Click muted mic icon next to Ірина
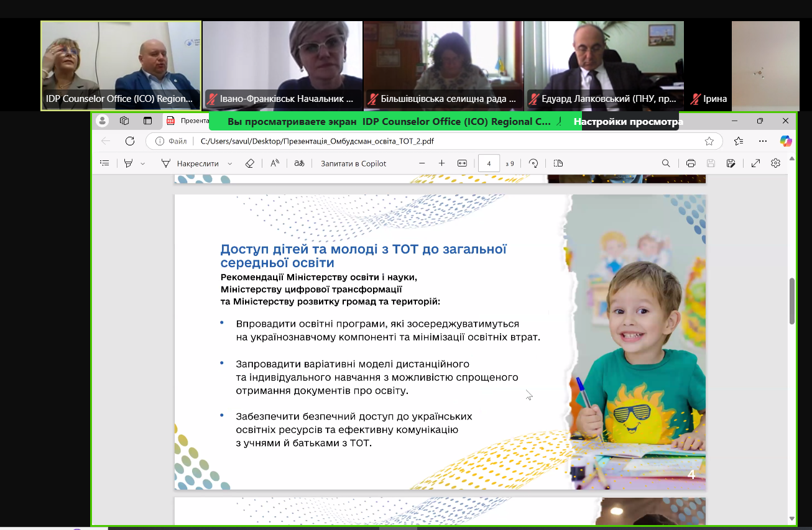812x530 pixels. pos(695,99)
